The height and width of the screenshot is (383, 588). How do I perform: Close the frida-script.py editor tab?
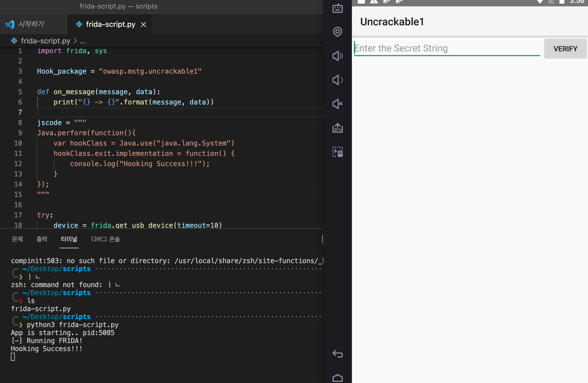point(143,25)
